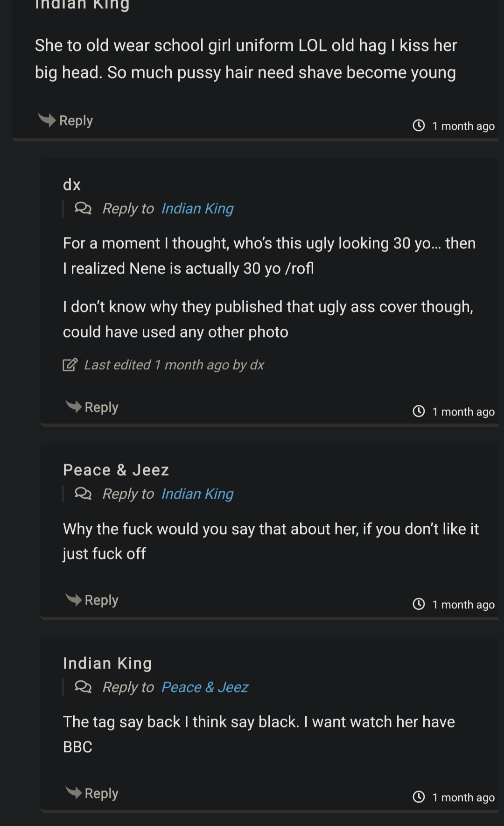Click the clock icon on the top comment
Viewport: 504px width, 826px height.
(419, 125)
